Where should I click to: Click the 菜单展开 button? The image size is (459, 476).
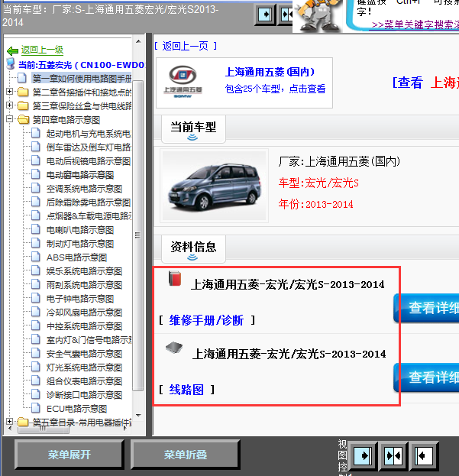[69, 455]
